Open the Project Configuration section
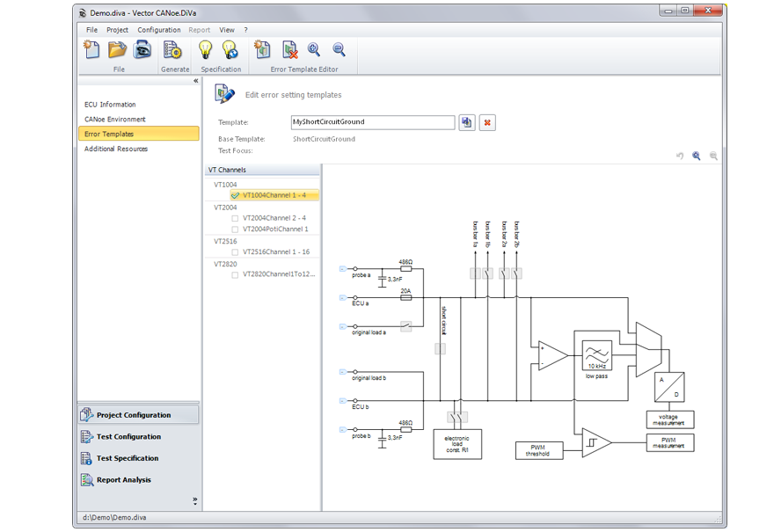This screenshot has width=774, height=532. pyautogui.click(x=139, y=414)
